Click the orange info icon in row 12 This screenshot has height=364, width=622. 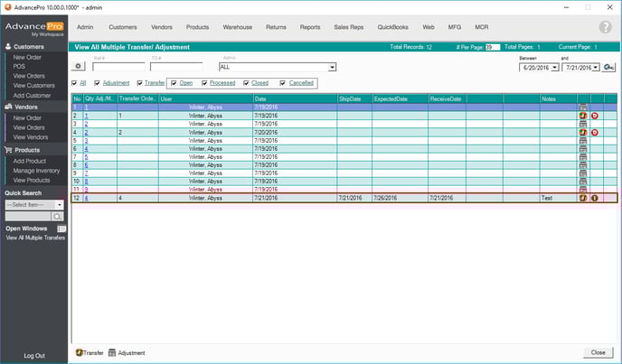pos(595,198)
